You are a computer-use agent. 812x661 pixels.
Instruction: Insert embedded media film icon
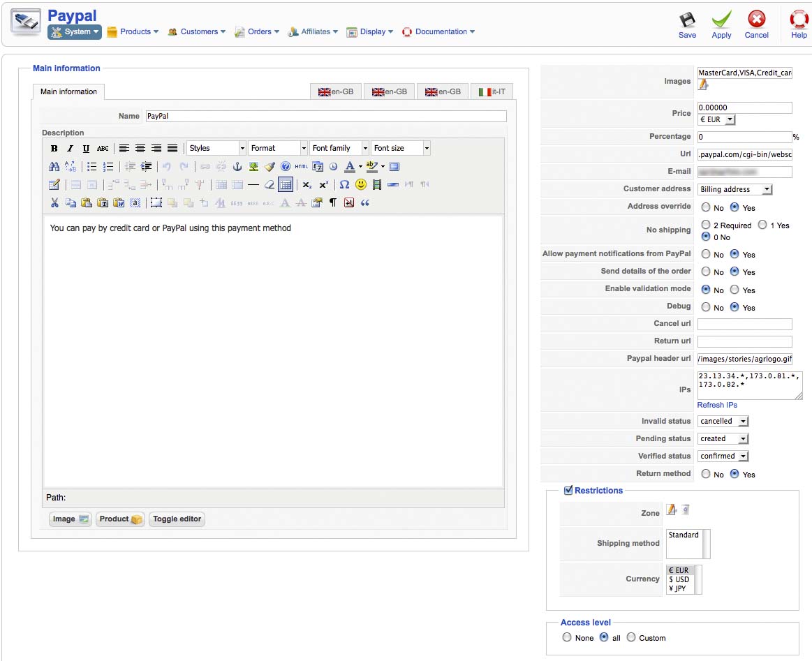[377, 185]
